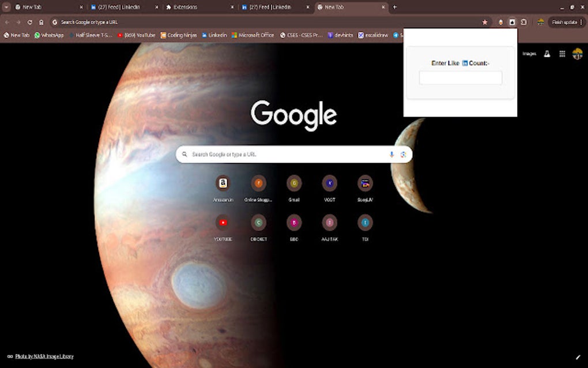Open the AAJ TAK shortcut tile
This screenshot has width=588, height=368.
[330, 224]
